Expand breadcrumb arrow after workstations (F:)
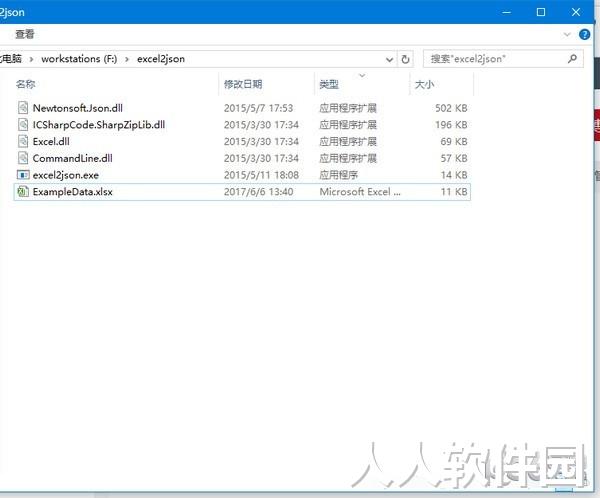The image size is (600, 498). tap(127, 59)
